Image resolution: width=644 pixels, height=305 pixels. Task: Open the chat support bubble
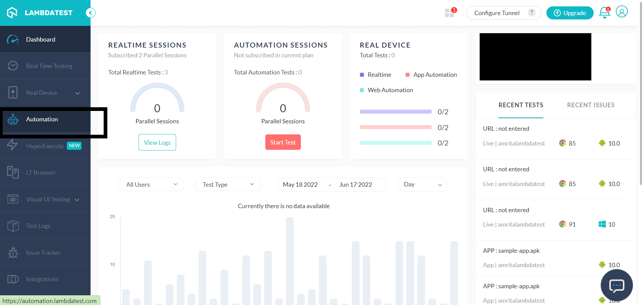[x=616, y=285]
